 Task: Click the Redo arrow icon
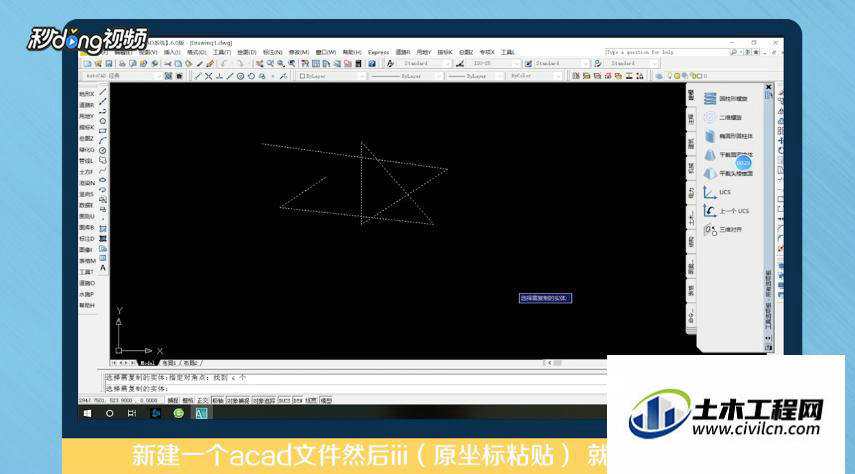(x=240, y=64)
